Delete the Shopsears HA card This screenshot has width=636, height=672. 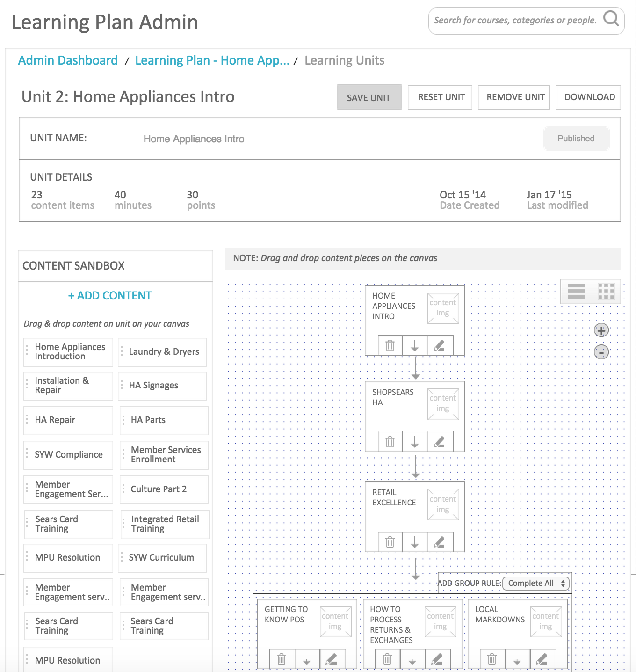point(390,441)
